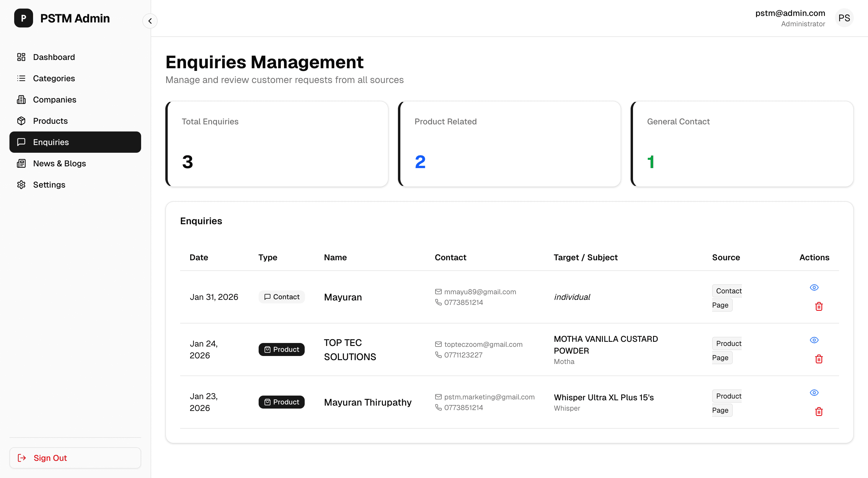Click the Whisper Ultra XL Plus 15's subject

[x=603, y=397]
